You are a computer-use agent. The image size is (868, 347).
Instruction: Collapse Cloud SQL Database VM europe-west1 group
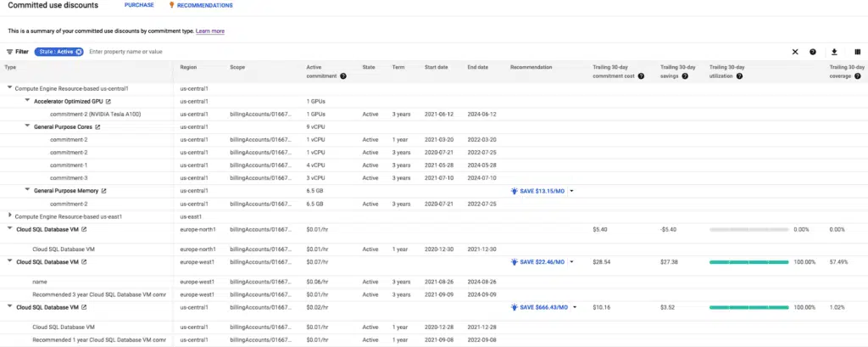coord(9,261)
